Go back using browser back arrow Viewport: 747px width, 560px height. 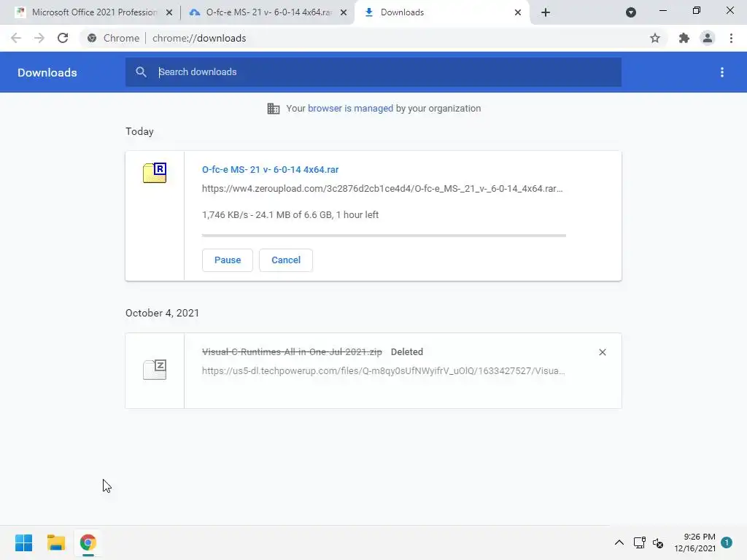click(x=16, y=38)
